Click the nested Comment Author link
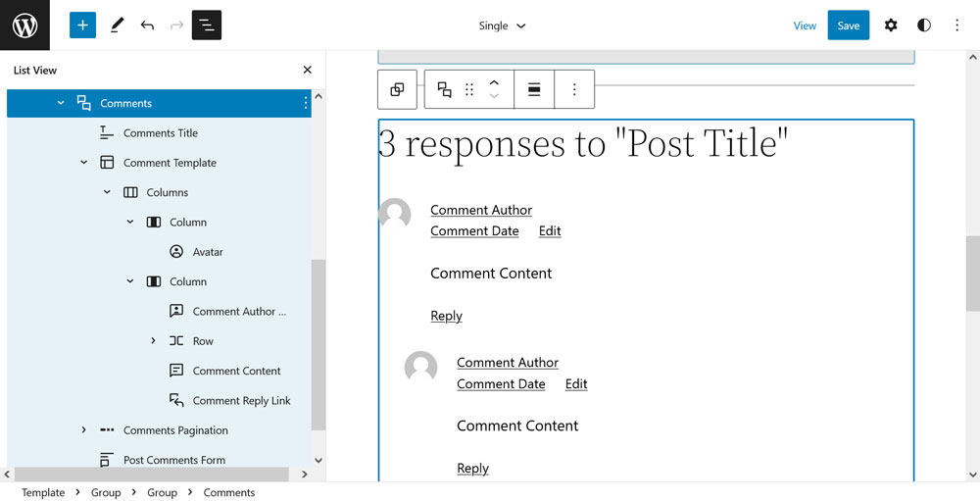Image resolution: width=980 pixels, height=501 pixels. pyautogui.click(x=508, y=363)
